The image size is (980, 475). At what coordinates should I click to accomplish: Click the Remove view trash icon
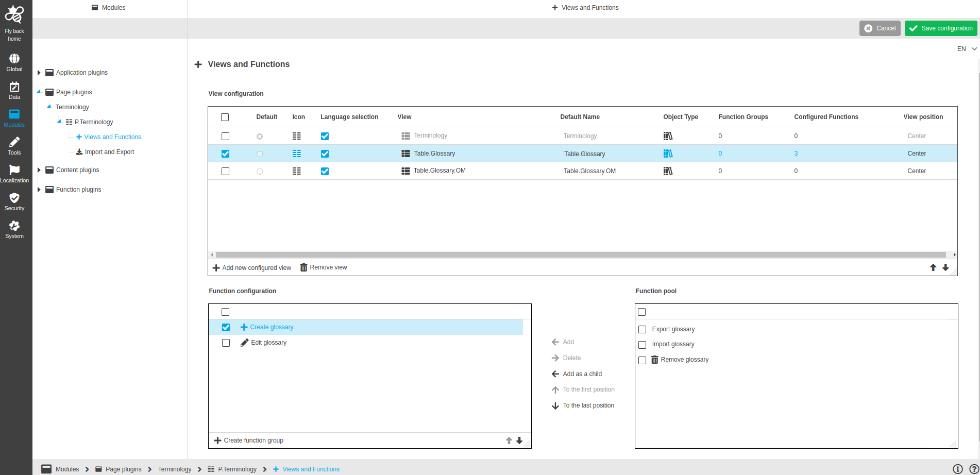click(x=303, y=267)
